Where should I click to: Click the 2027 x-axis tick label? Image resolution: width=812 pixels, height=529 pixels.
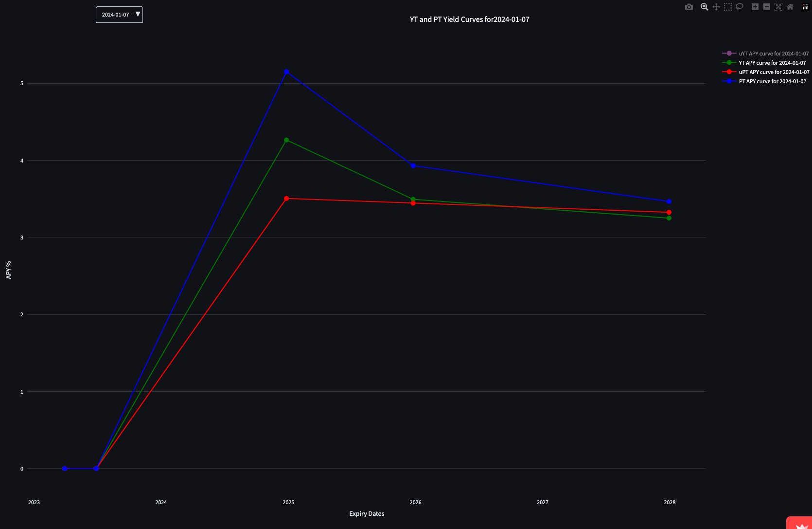click(x=543, y=502)
